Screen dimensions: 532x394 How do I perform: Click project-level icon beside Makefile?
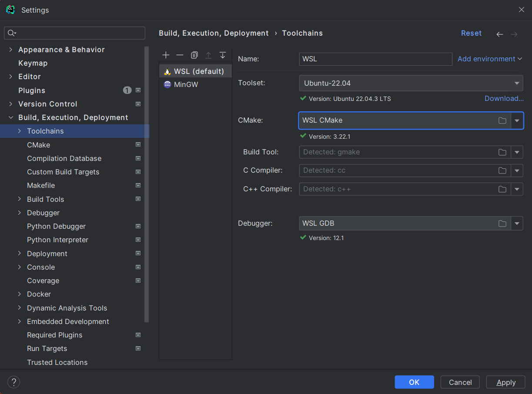pyautogui.click(x=138, y=185)
